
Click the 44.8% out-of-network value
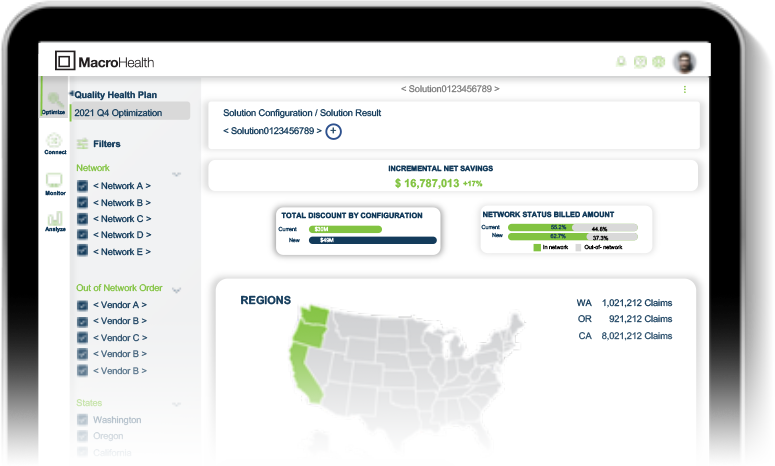coord(599,229)
